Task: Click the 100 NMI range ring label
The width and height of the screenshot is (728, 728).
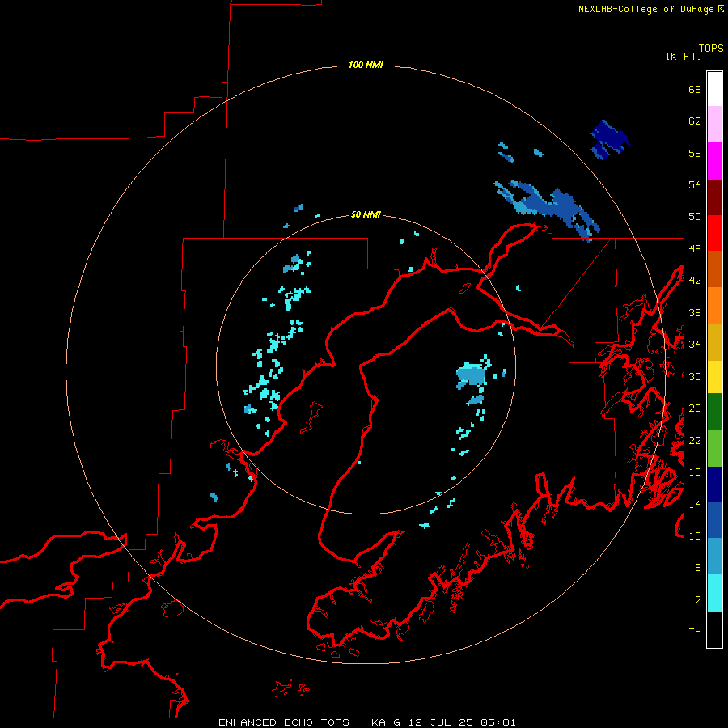Action: pos(366,65)
